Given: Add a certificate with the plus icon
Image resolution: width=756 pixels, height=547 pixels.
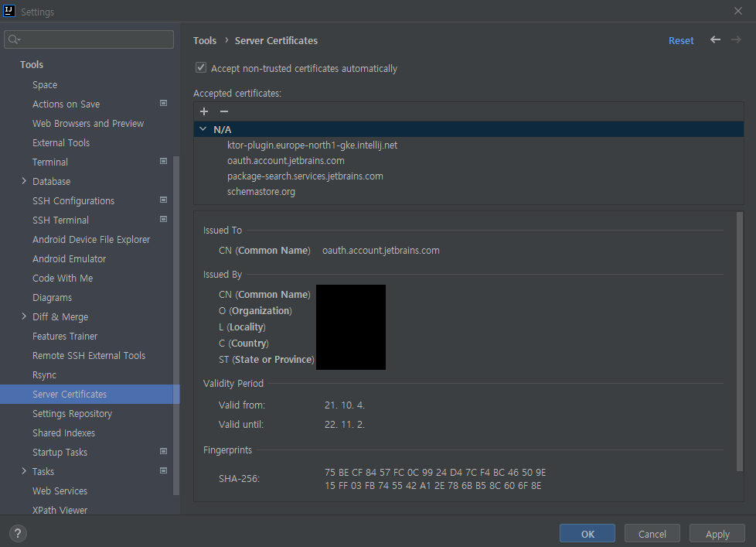Looking at the screenshot, I should click(x=204, y=111).
